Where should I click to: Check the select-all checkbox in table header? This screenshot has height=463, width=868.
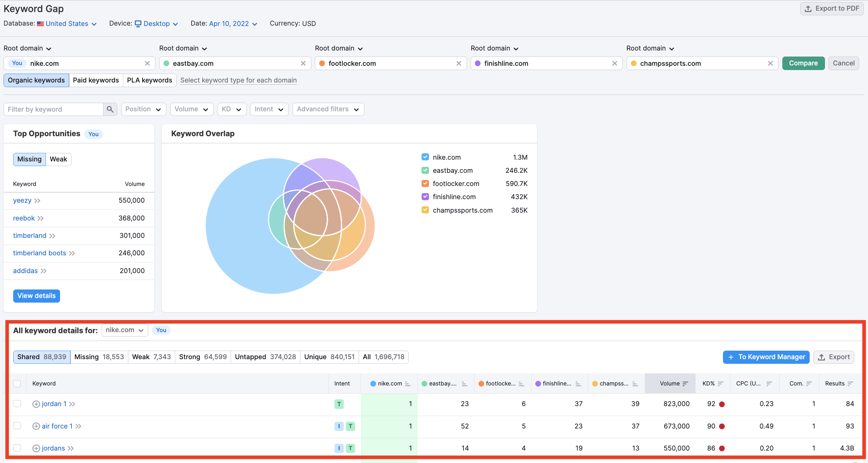click(x=17, y=384)
